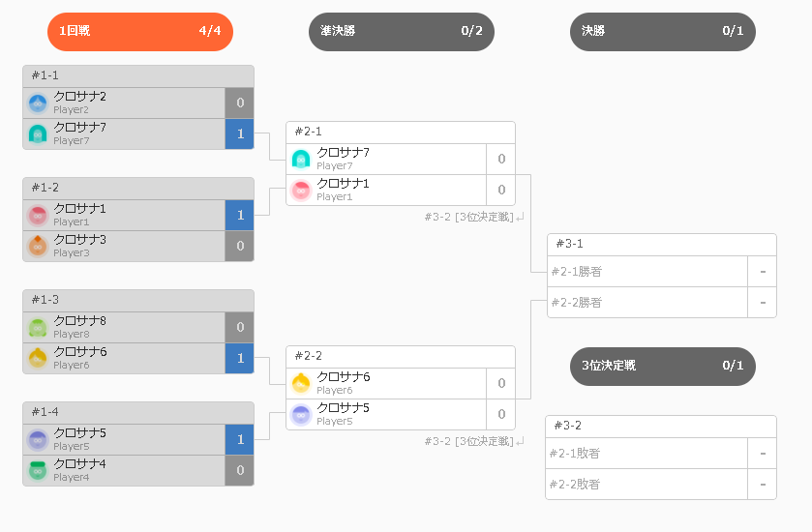Open the 決勝 round header

click(x=663, y=32)
